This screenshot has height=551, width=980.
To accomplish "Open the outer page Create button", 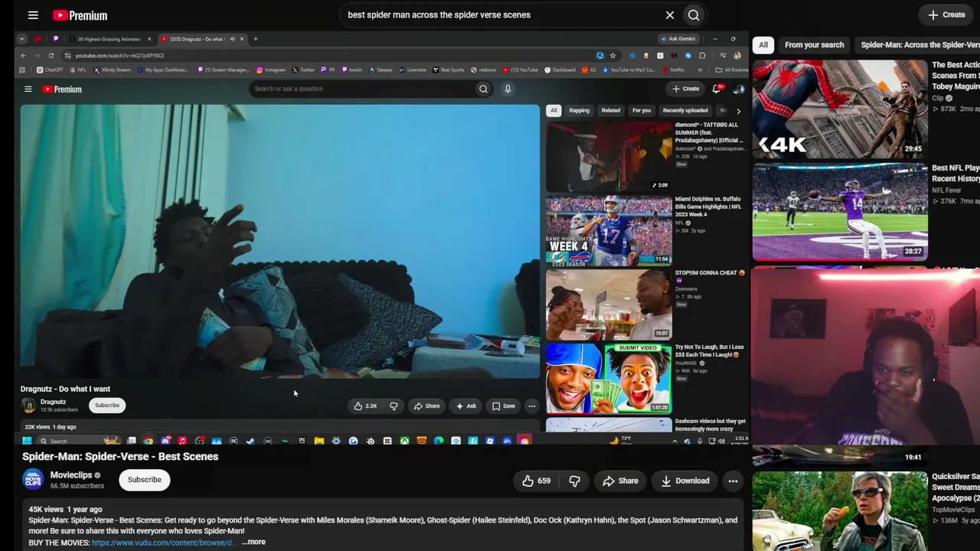I will pos(946,15).
